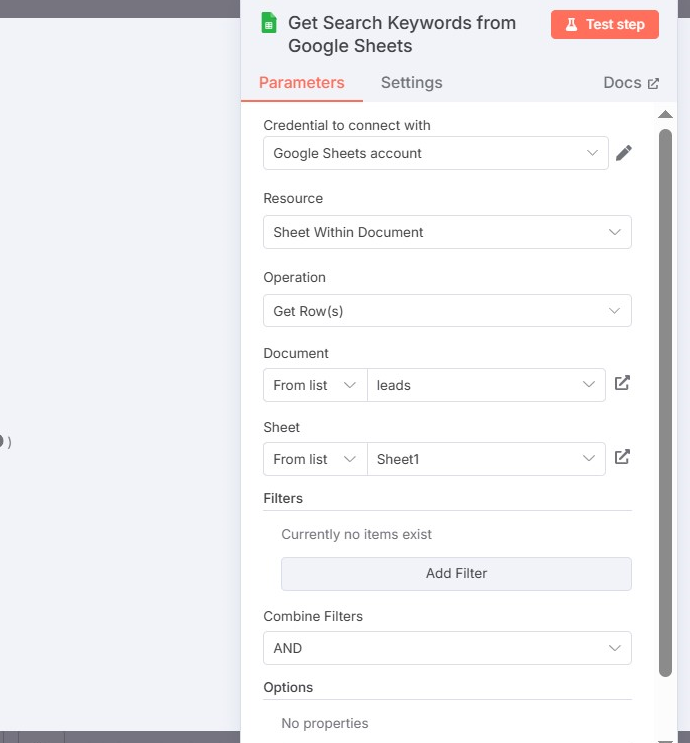Viewport: 690px width, 743px height.
Task: Change Document mode From list selector
Action: pyautogui.click(x=315, y=385)
